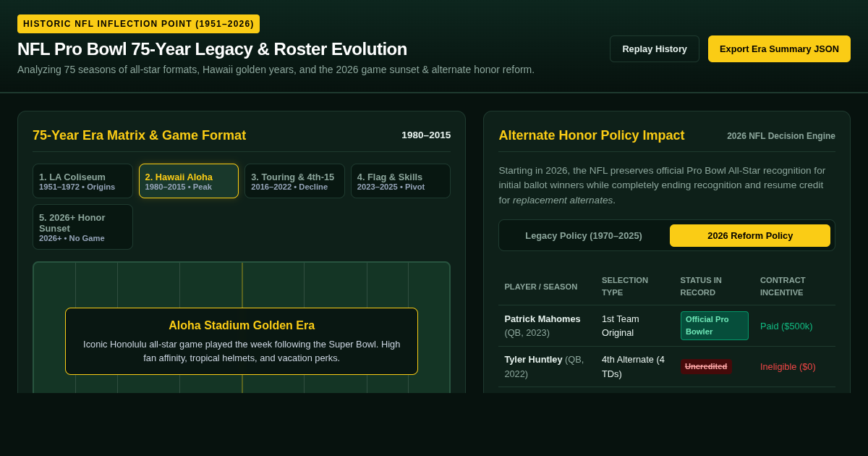Viewport: 868px width, 456px height.
Task: Choose the 5. 2026+ Honor Sunset era
Action: coord(82,227)
